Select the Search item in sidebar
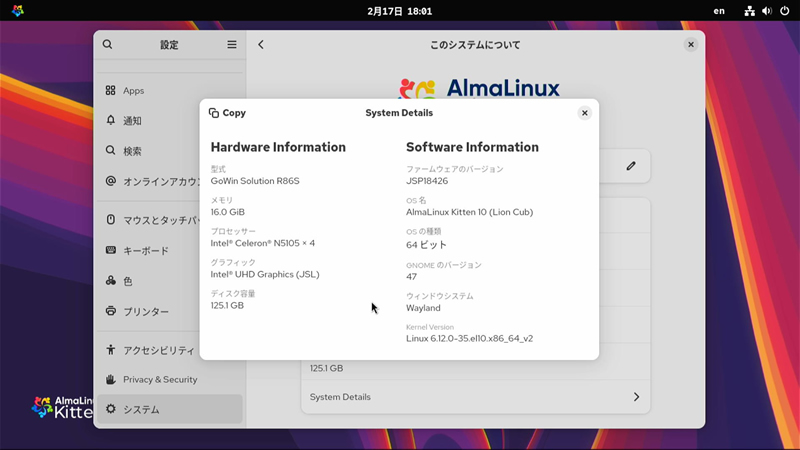 [131, 151]
